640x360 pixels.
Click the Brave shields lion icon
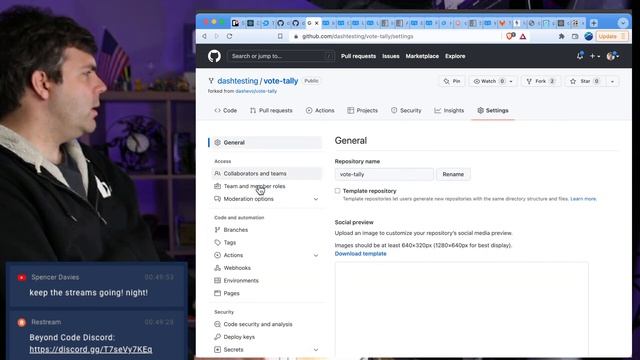click(510, 36)
